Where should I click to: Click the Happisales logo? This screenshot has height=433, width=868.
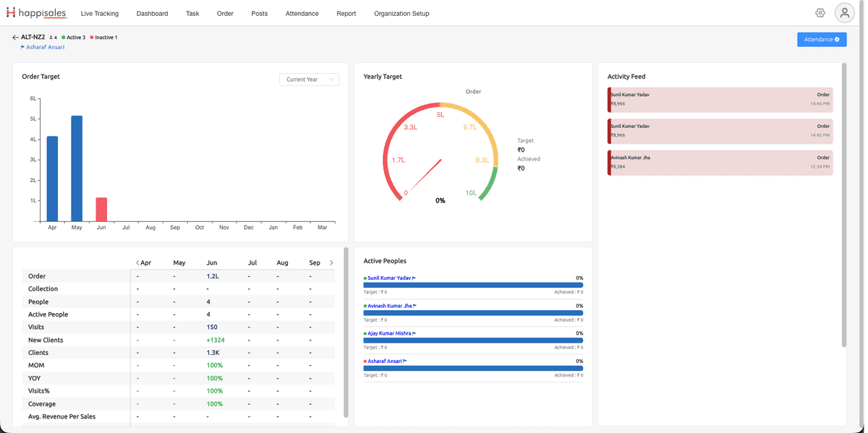36,12
